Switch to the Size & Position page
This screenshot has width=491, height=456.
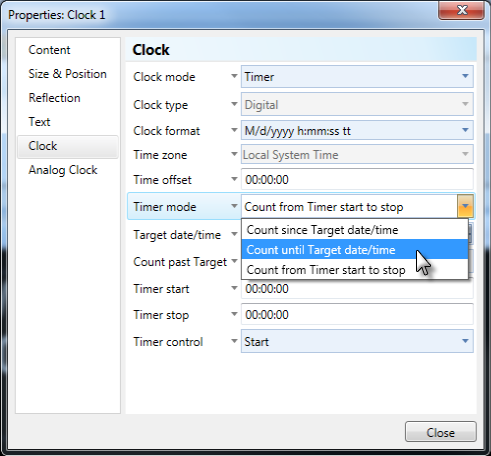click(x=68, y=74)
